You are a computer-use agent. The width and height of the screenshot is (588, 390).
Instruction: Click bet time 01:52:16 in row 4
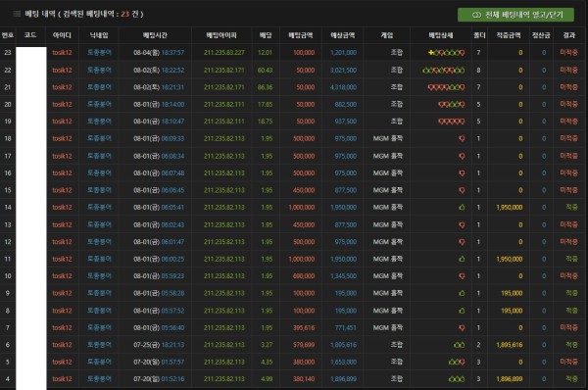pyautogui.click(x=172, y=379)
